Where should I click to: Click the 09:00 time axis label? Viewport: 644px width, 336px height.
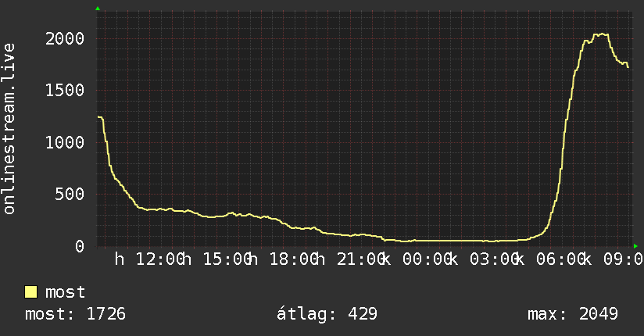click(623, 259)
